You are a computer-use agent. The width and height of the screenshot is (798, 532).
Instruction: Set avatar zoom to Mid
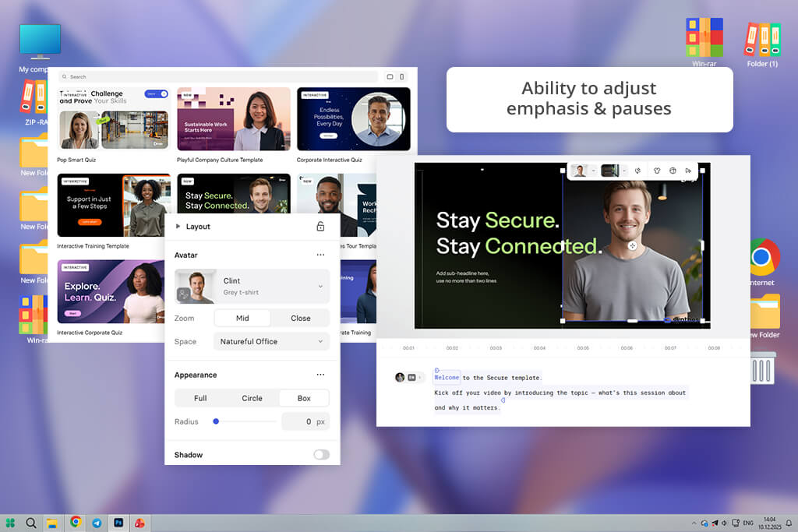(242, 318)
